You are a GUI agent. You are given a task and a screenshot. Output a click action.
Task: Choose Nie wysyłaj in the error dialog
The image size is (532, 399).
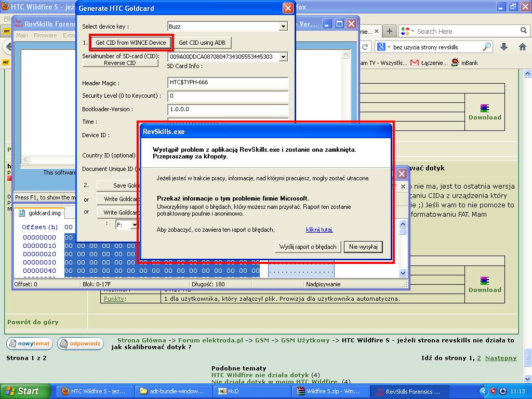pyautogui.click(x=363, y=247)
